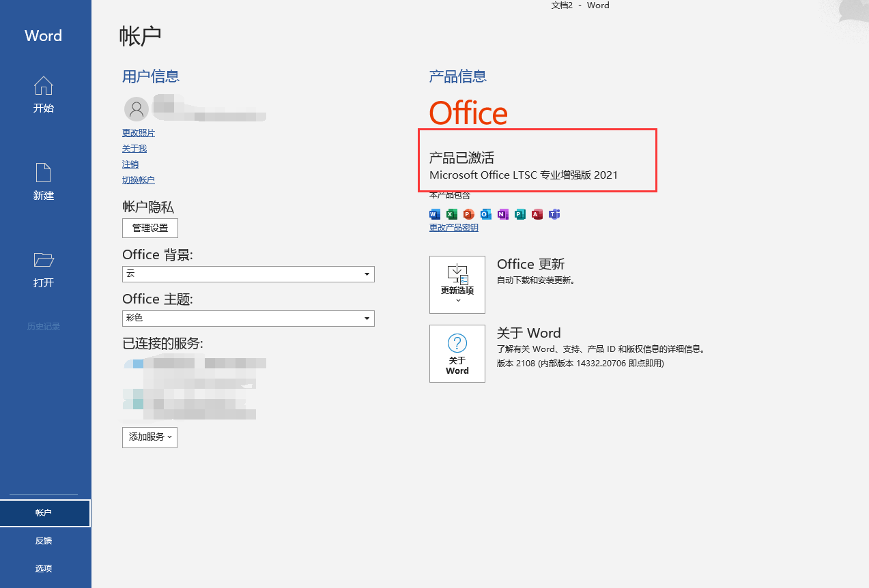Image resolution: width=869 pixels, height=588 pixels.
Task: Click the orange Office logo
Action: click(468, 113)
